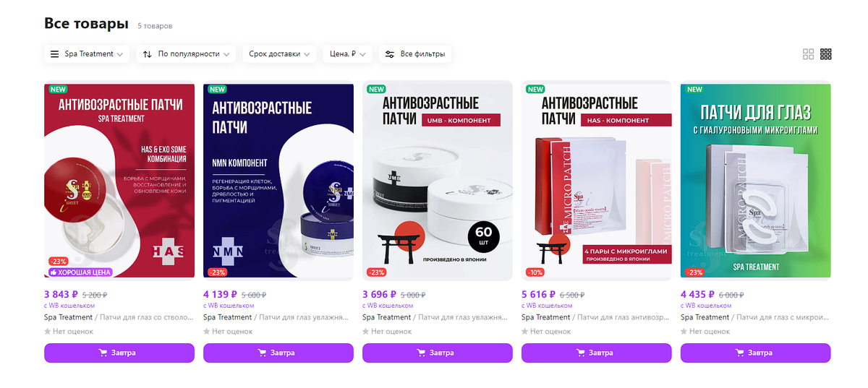Add the 4 435 ₽ eye patches to cart

756,353
